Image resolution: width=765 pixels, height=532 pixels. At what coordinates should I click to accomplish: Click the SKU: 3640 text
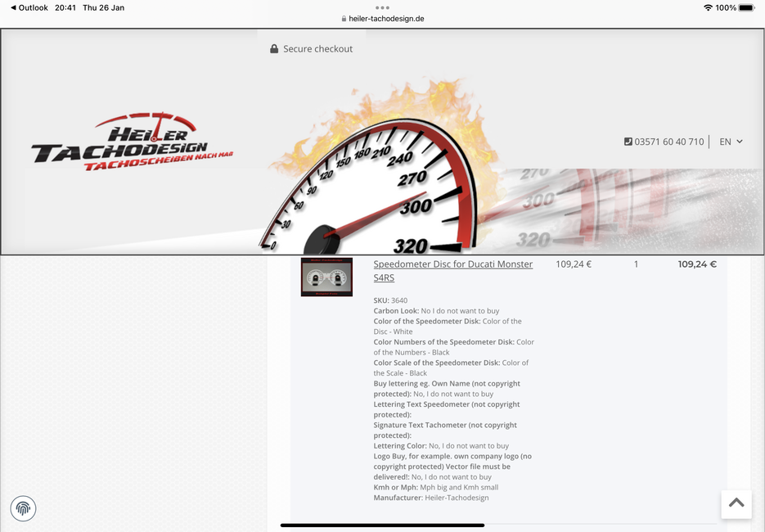point(390,300)
